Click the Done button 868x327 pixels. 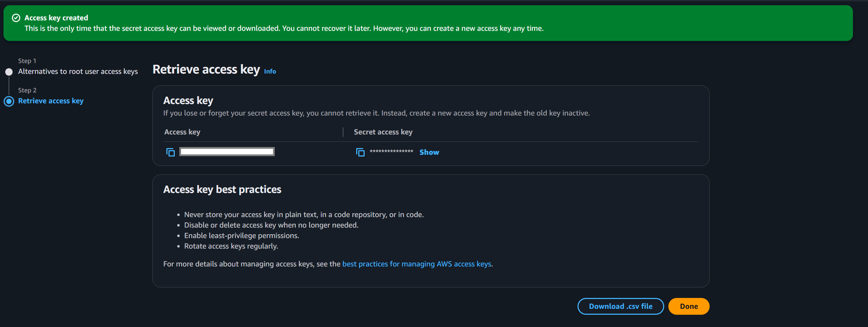coord(689,306)
